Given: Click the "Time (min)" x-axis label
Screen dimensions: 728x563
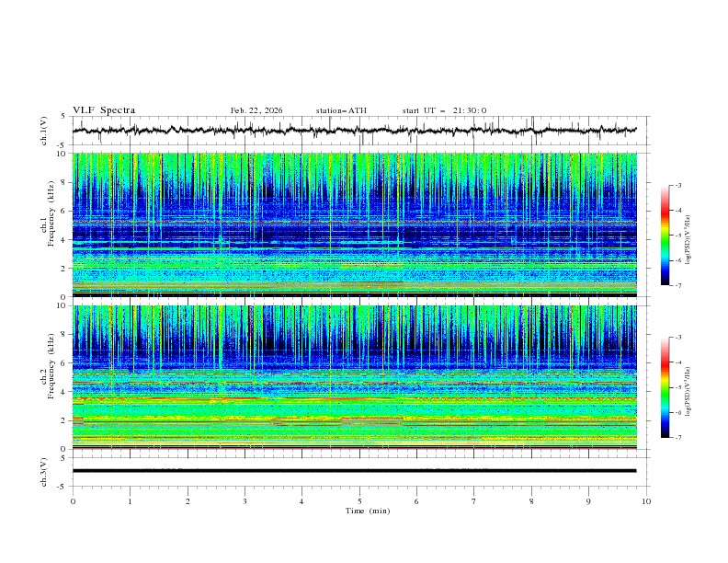Looking at the screenshot, I should [x=368, y=511].
